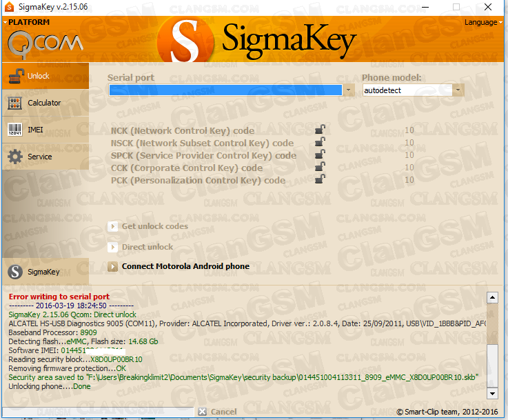Click the NCK code unlock padlock icon
The image size is (508, 420).
pyautogui.click(x=320, y=129)
